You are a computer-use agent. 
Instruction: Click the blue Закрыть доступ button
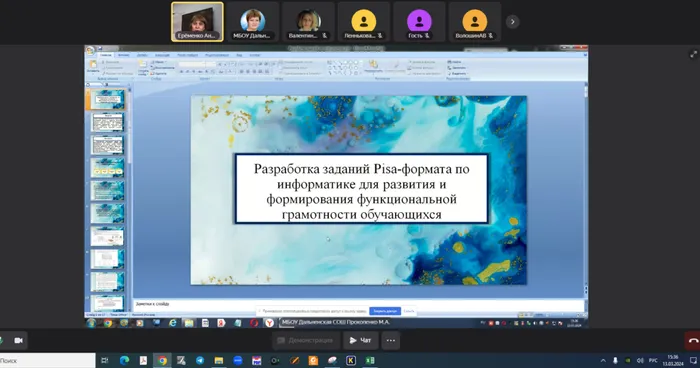point(385,311)
